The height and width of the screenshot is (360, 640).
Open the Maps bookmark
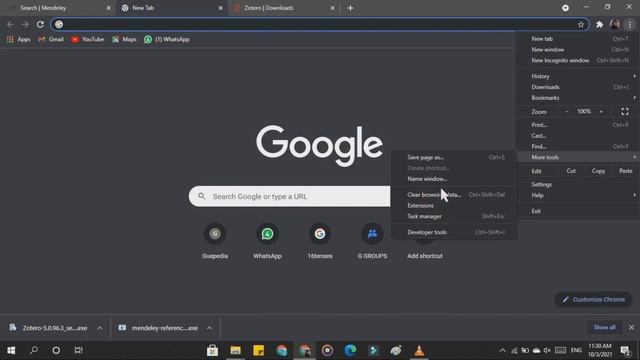click(x=124, y=40)
